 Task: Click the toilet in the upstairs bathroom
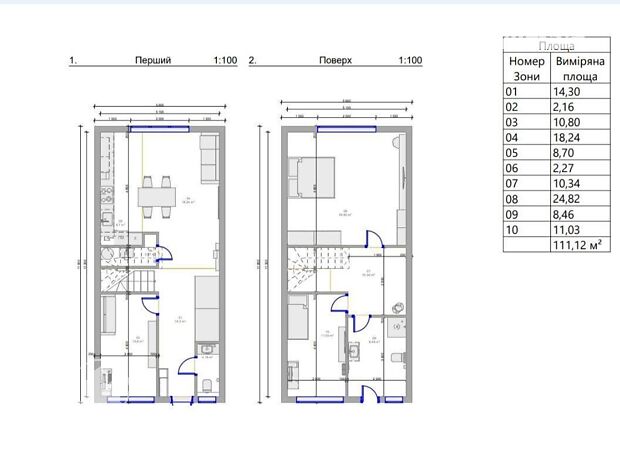click(398, 358)
